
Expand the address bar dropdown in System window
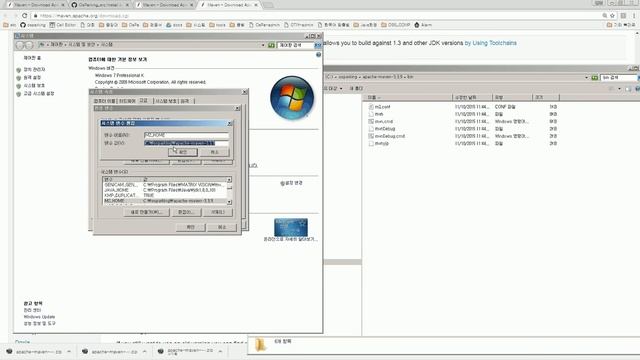point(263,45)
